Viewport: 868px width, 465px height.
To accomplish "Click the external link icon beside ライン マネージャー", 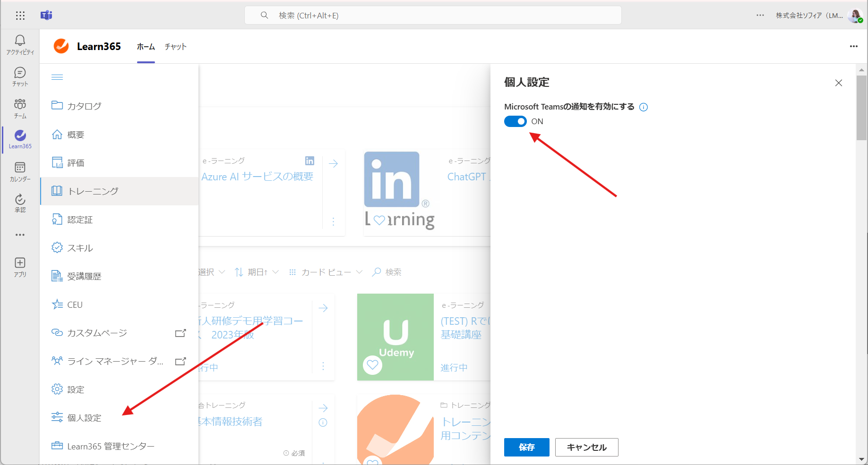I will click(180, 361).
